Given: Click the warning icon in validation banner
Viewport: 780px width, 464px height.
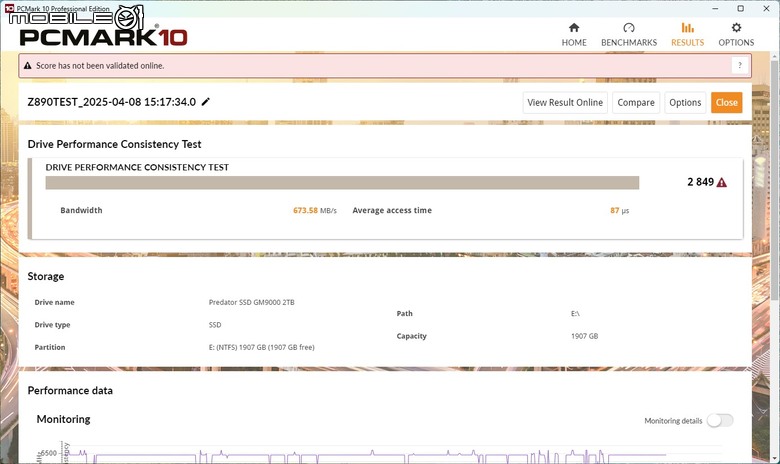Looking at the screenshot, I should coord(28,66).
